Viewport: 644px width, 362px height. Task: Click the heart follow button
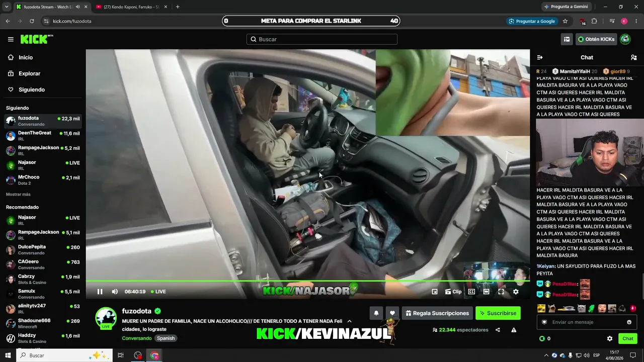(392, 313)
